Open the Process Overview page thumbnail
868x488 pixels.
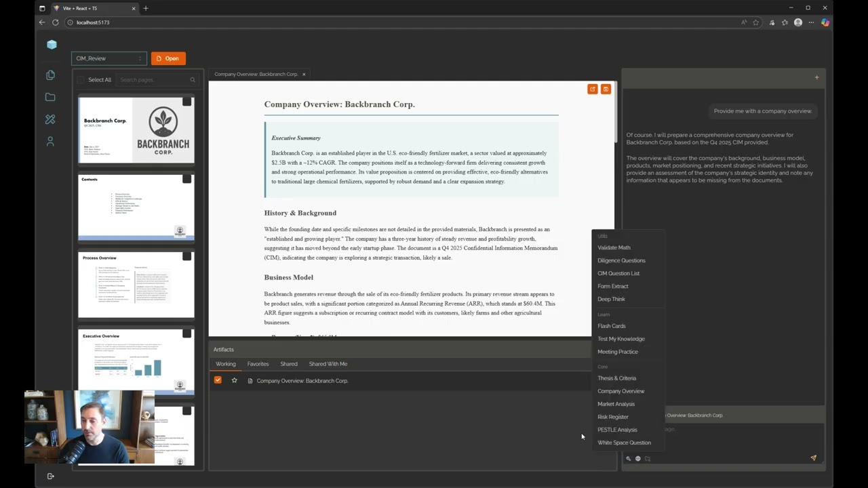point(136,285)
